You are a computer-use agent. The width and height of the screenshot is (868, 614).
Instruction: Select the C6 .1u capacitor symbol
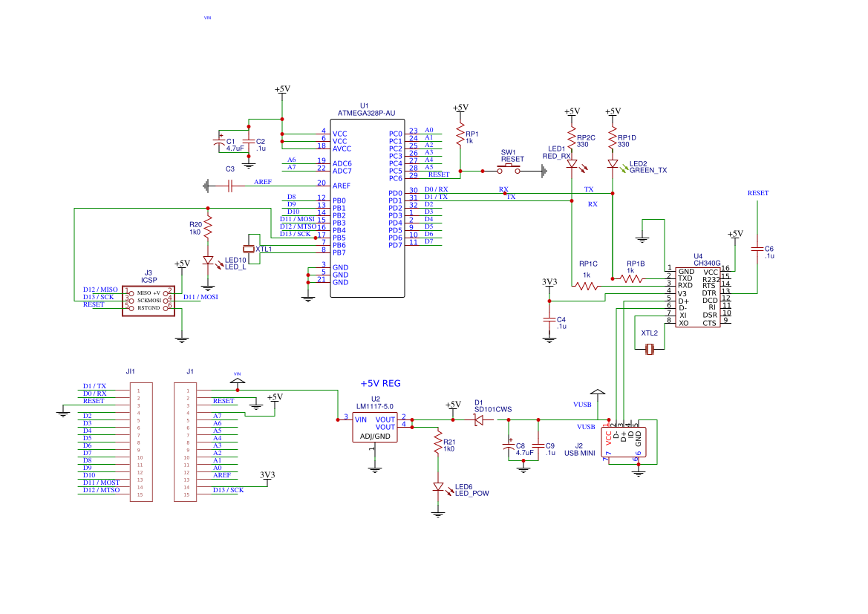(x=757, y=249)
